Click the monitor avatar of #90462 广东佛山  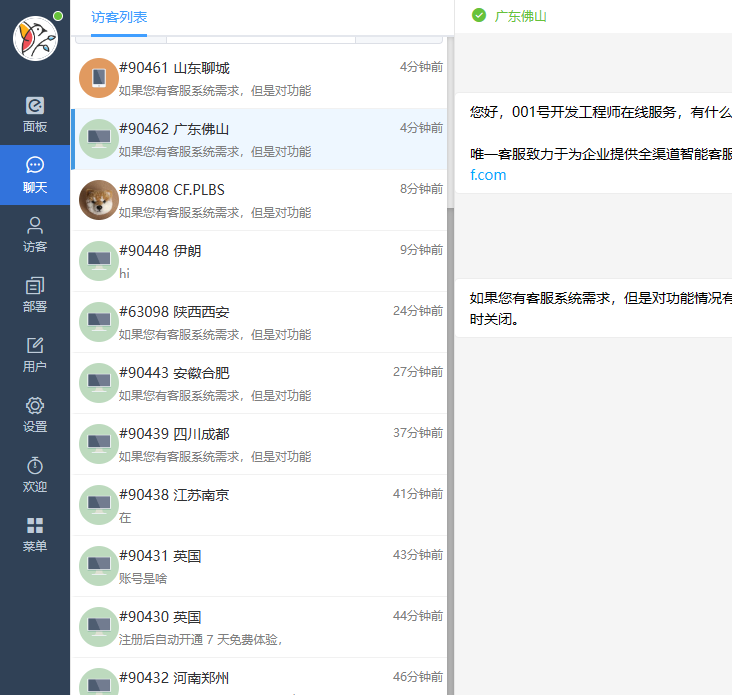[99, 139]
